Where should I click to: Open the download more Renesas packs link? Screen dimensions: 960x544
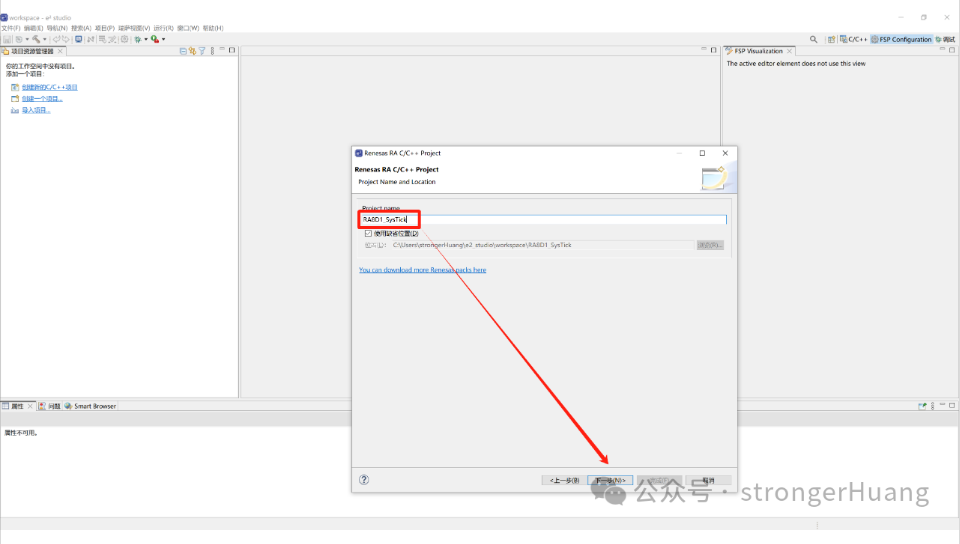click(422, 270)
